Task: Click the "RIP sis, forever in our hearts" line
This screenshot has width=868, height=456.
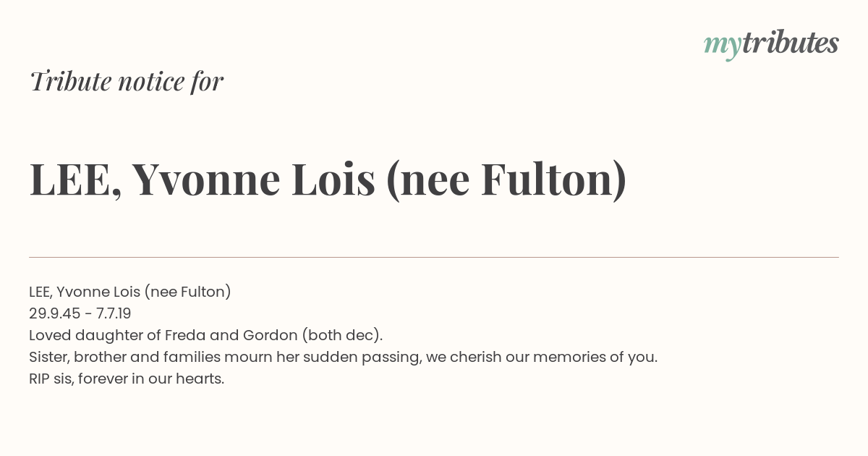Action: [127, 379]
